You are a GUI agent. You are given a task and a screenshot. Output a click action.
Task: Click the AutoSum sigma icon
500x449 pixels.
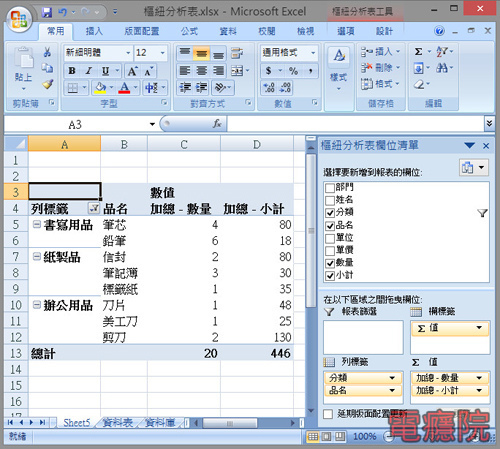click(419, 52)
